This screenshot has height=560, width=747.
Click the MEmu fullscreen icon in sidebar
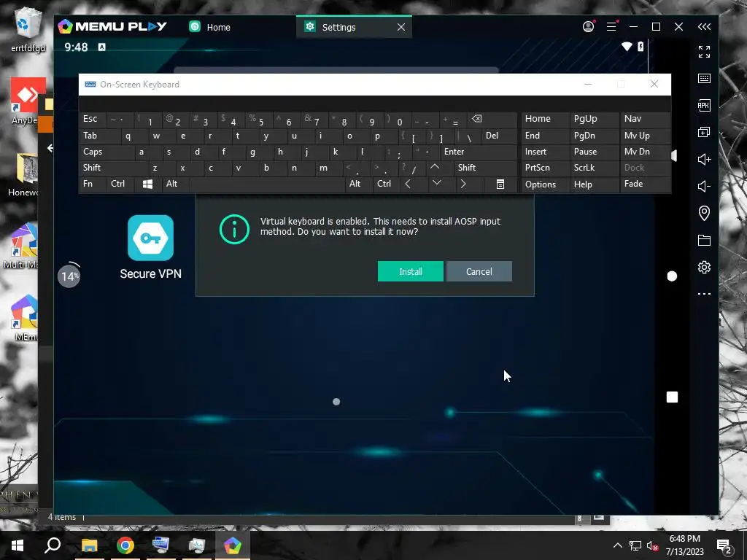pyautogui.click(x=704, y=52)
